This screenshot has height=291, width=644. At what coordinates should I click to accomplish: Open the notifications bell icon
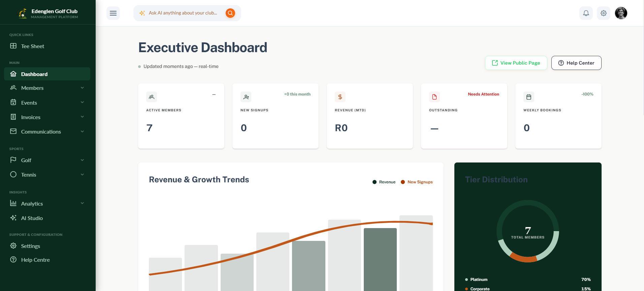[586, 13]
